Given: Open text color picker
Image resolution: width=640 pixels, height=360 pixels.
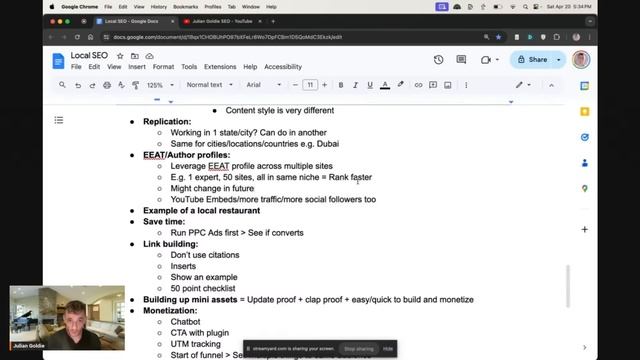Looking at the screenshot, I should tap(385, 85).
